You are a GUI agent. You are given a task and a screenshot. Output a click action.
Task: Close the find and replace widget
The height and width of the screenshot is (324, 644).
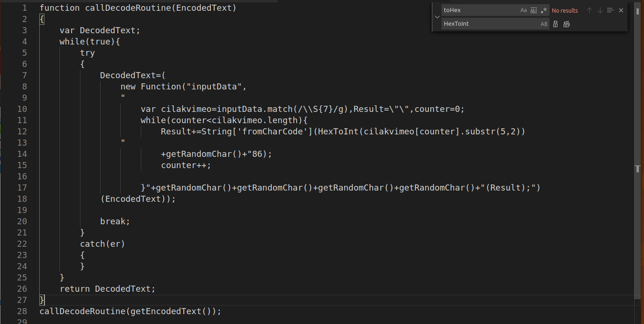tap(621, 10)
